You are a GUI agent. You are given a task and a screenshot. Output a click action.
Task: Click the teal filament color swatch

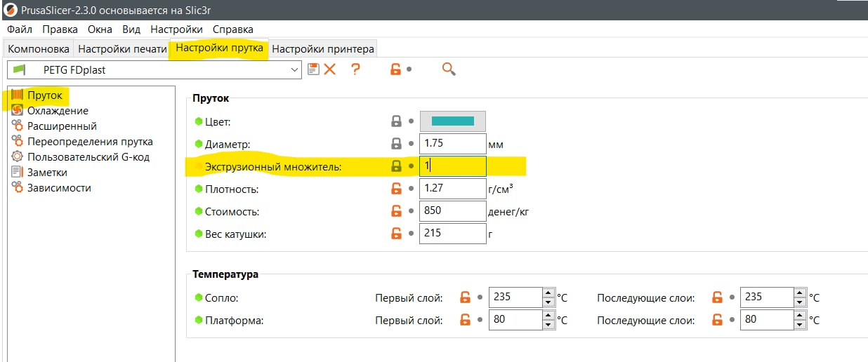click(x=453, y=121)
